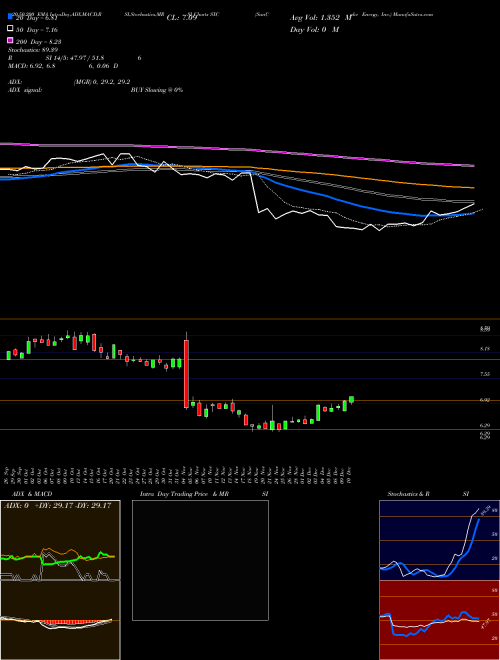
Task: Select the '200 Day = 8.23' legend text
Action: click(x=39, y=41)
